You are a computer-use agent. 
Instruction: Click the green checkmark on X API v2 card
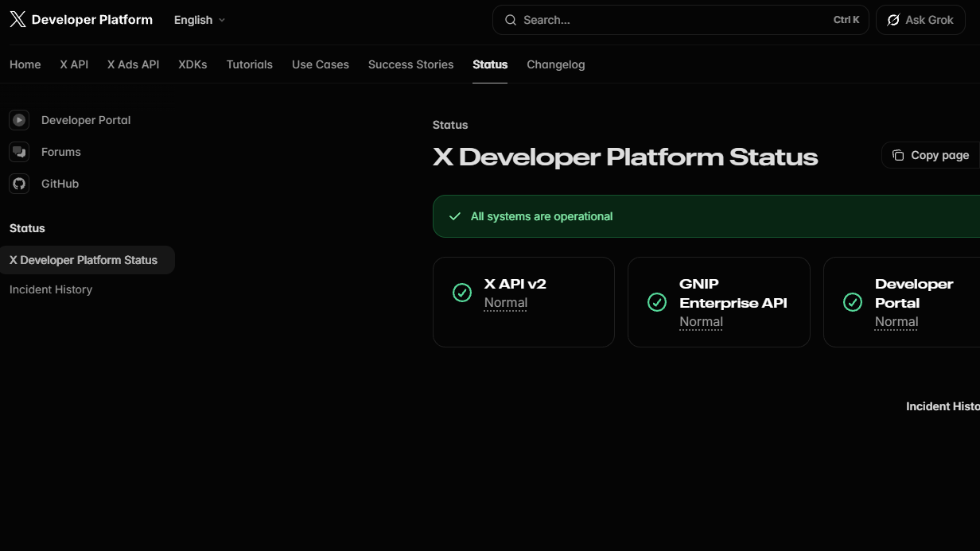point(462,293)
